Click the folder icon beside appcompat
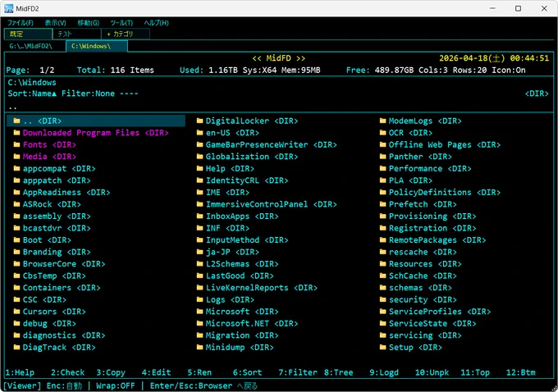The image size is (558, 392). pyautogui.click(x=16, y=168)
